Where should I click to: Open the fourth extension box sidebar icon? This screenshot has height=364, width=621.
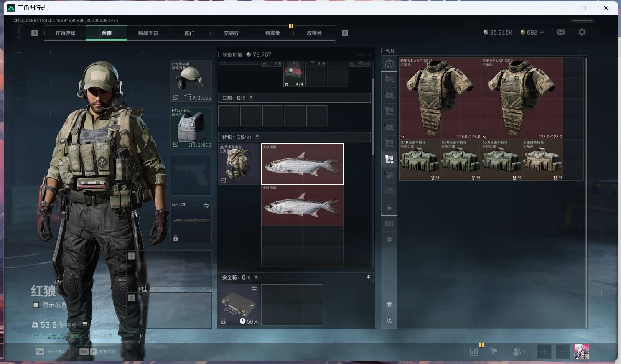[389, 127]
